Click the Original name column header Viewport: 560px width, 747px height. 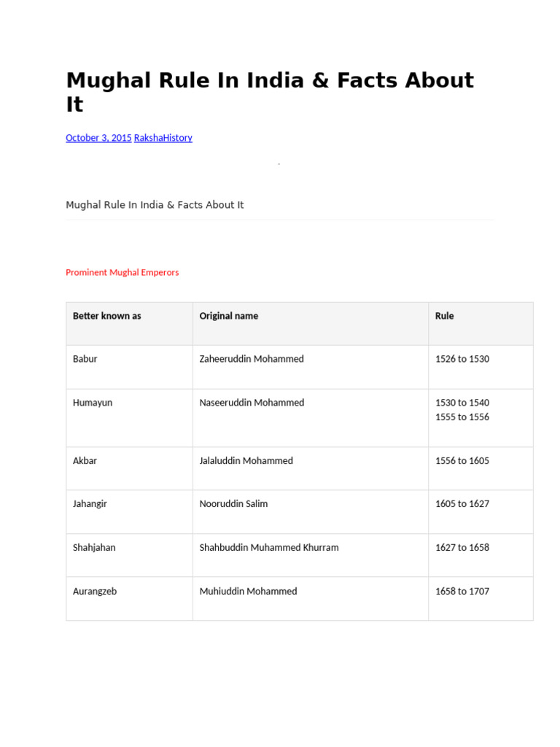pos(311,323)
